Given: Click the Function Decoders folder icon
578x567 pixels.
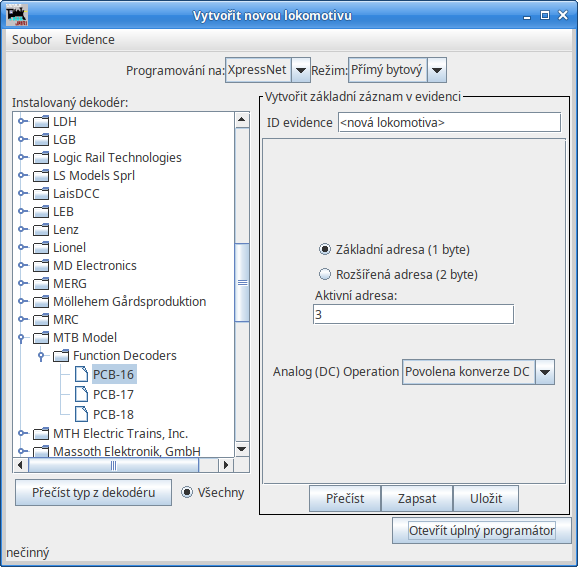Looking at the screenshot, I should [61, 356].
